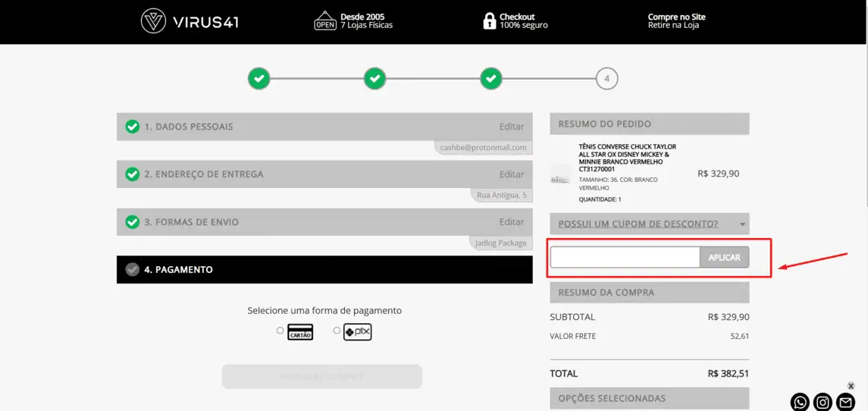Click green check beside Dados Pessoais
The image size is (868, 411).
click(133, 127)
